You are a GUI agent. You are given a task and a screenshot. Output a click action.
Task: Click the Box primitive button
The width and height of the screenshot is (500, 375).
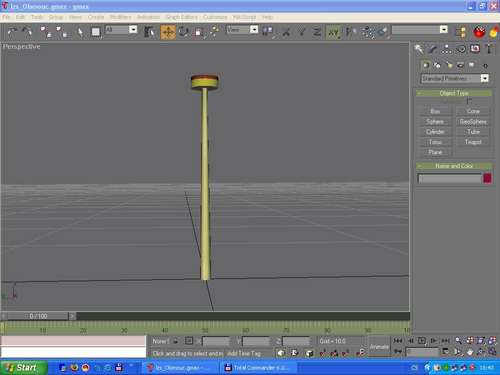(x=435, y=111)
